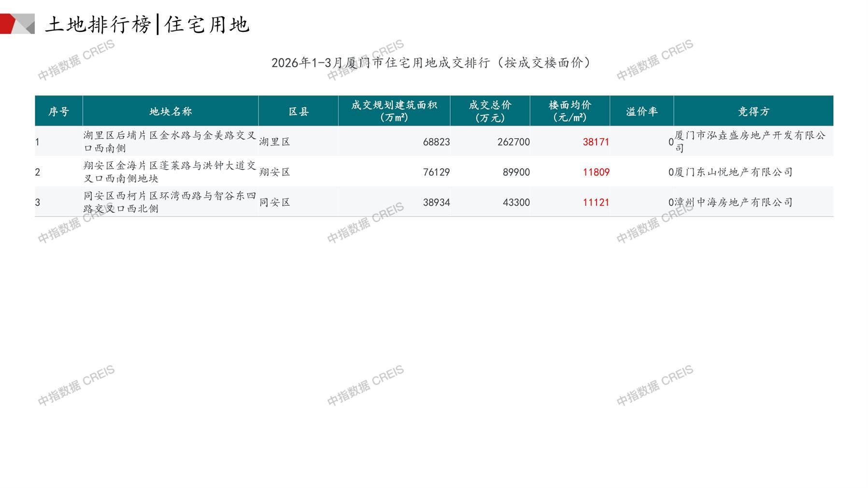Select the 序号 column header
This screenshot has width=868, height=488.
click(x=59, y=112)
